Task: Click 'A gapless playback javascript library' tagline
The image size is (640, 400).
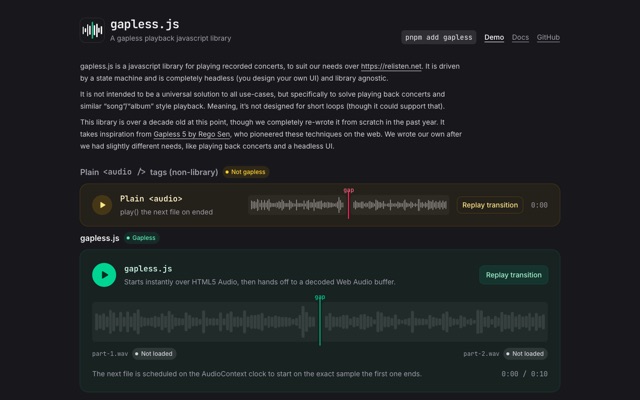Action: pyautogui.click(x=170, y=38)
